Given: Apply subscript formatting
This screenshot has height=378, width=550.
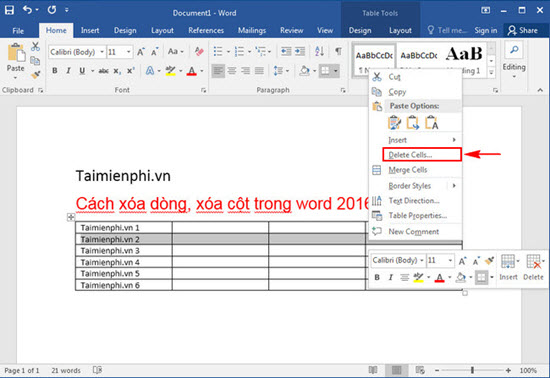Looking at the screenshot, I should coord(117,71).
